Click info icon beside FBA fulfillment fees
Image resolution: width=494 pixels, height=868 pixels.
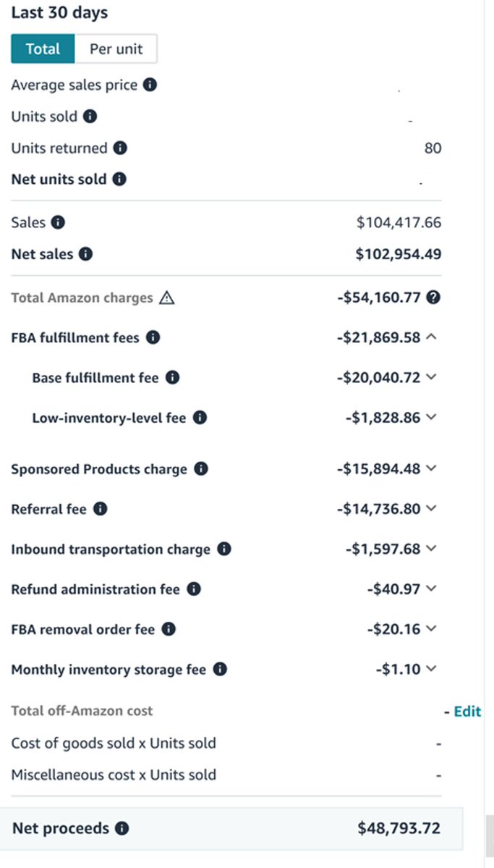click(153, 337)
